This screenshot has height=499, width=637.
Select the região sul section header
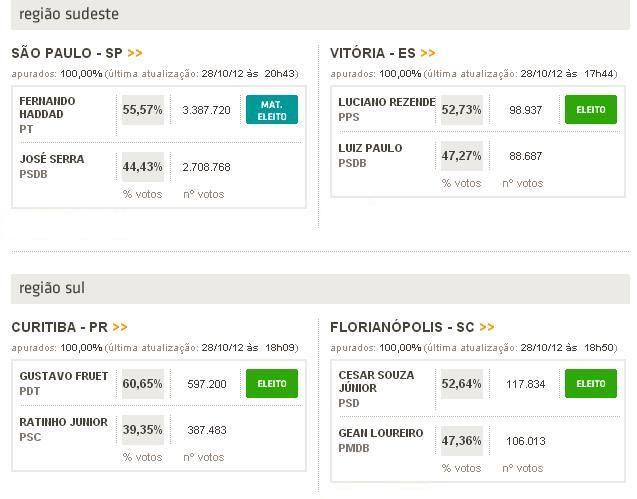[x=52, y=288]
